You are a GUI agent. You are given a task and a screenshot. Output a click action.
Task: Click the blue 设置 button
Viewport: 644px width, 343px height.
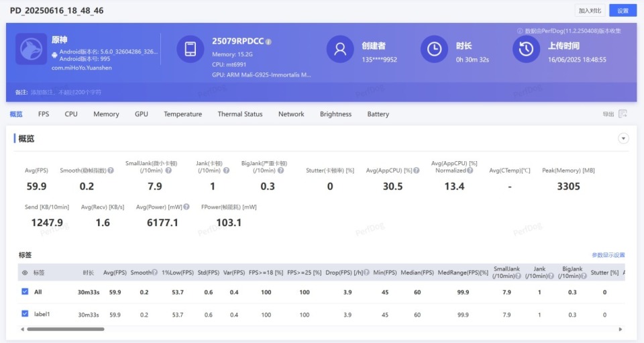tap(623, 11)
